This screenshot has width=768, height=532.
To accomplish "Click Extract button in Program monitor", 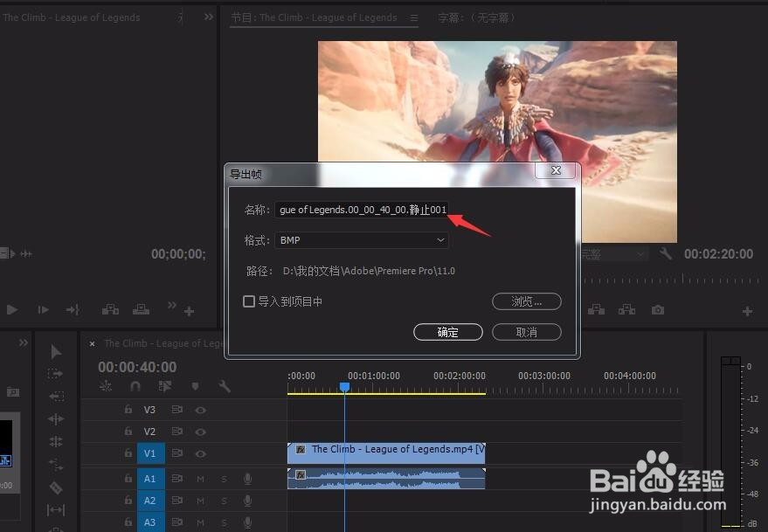I will [626, 309].
